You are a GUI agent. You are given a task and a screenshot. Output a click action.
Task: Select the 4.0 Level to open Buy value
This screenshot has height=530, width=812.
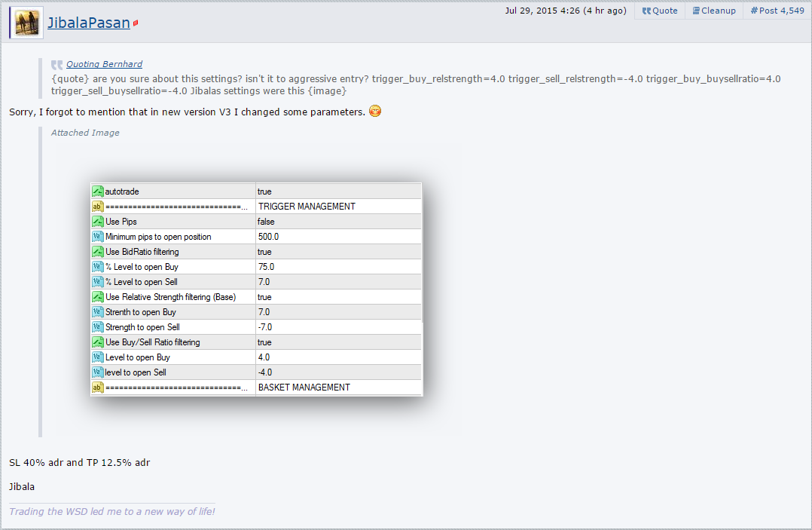339,357
